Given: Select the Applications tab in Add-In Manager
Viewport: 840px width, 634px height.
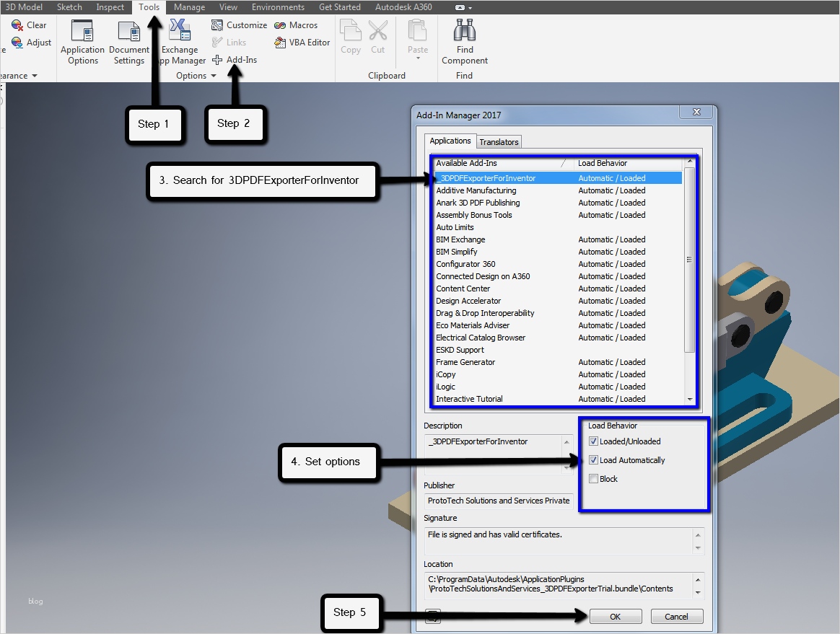Looking at the screenshot, I should coord(450,141).
